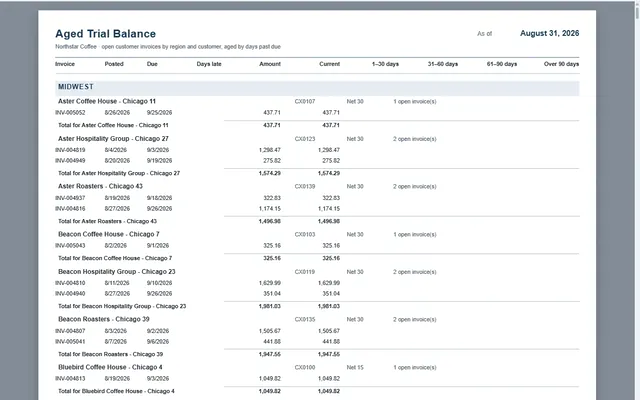Click the "August 31, 2026" as-of date
Image resolution: width=640 pixels, height=400 pixels.
(549, 33)
